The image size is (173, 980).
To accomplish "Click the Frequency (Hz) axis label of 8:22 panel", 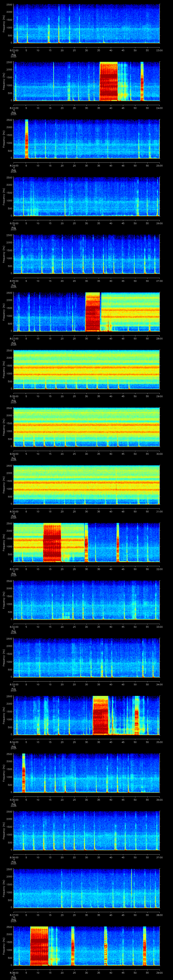I will 4,24.
